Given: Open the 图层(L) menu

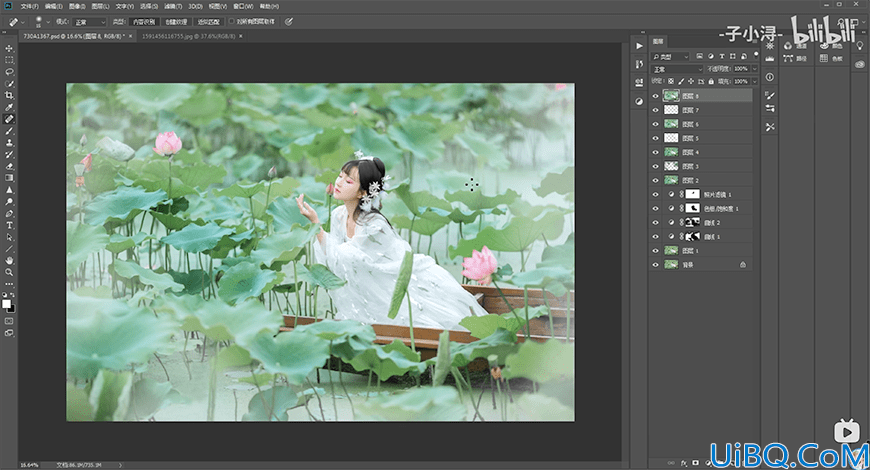Looking at the screenshot, I should (100, 6).
